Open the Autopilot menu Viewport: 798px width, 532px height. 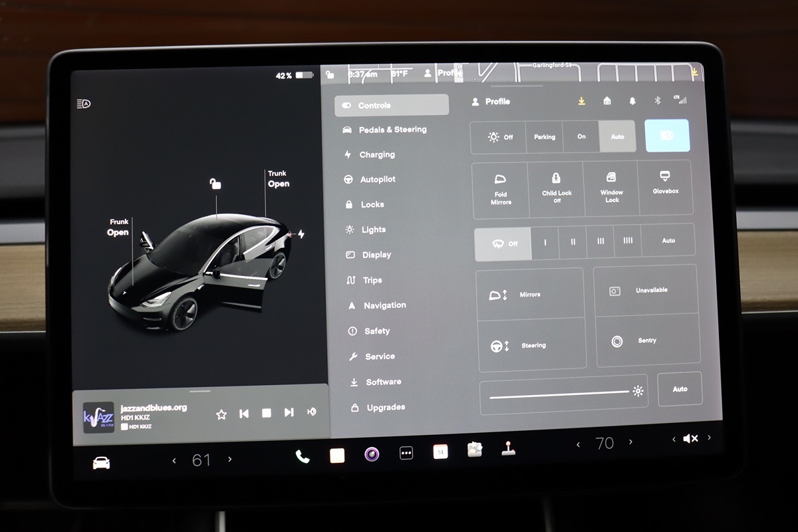[x=377, y=180]
